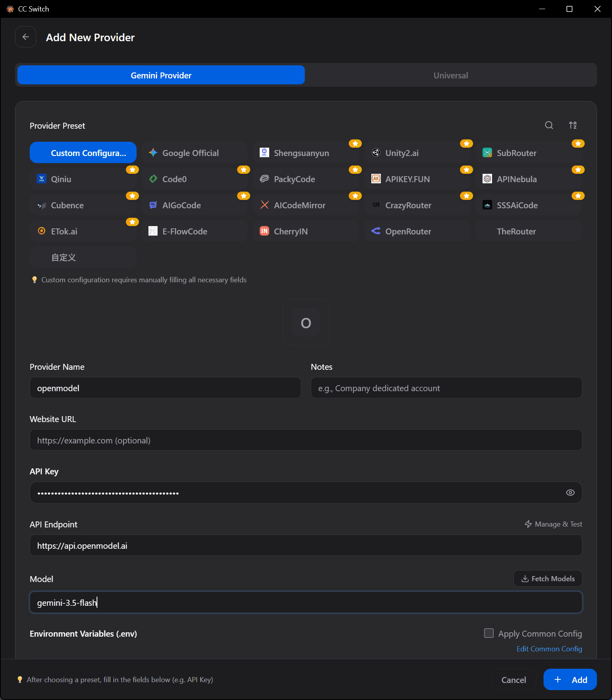Viewport: 612px width, 700px height.
Task: Choose the Cubence preset
Action: coord(83,205)
